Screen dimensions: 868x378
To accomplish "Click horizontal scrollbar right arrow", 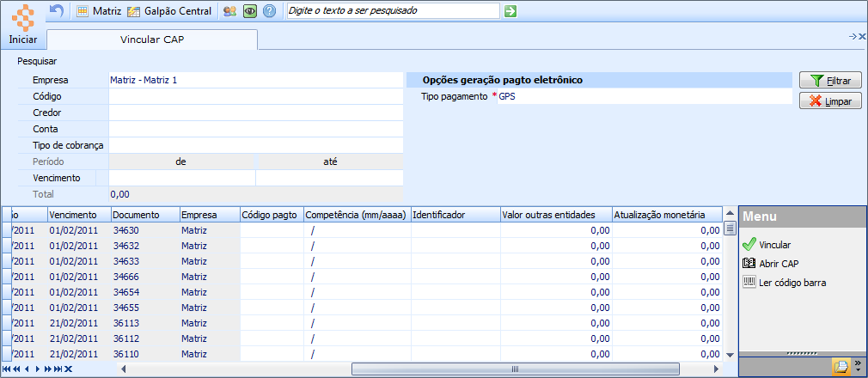I will [717, 369].
